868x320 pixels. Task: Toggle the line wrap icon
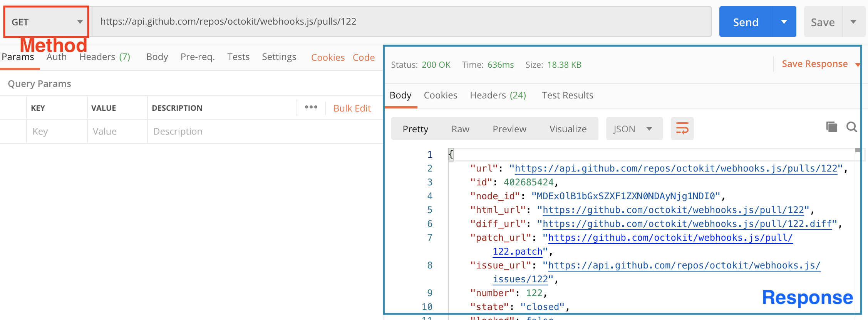pyautogui.click(x=682, y=128)
